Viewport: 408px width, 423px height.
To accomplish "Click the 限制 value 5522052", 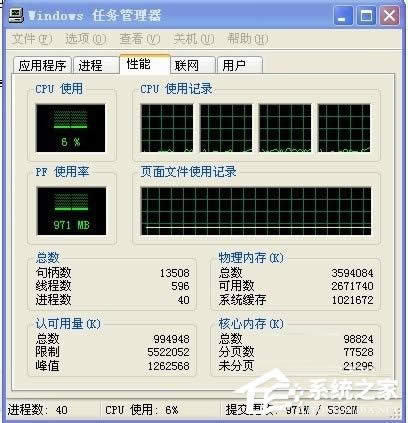I will point(168,352).
